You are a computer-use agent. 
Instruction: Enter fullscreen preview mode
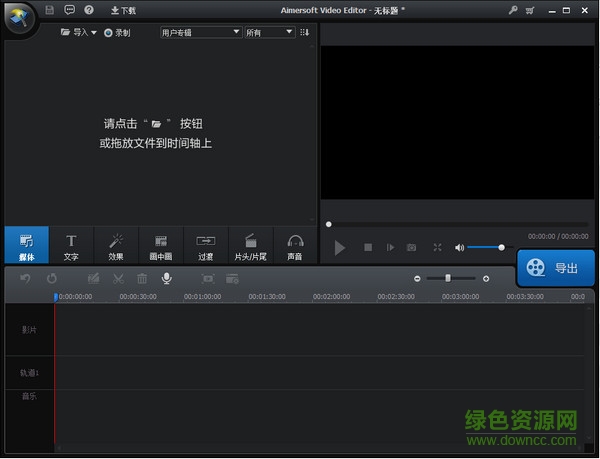coord(437,247)
